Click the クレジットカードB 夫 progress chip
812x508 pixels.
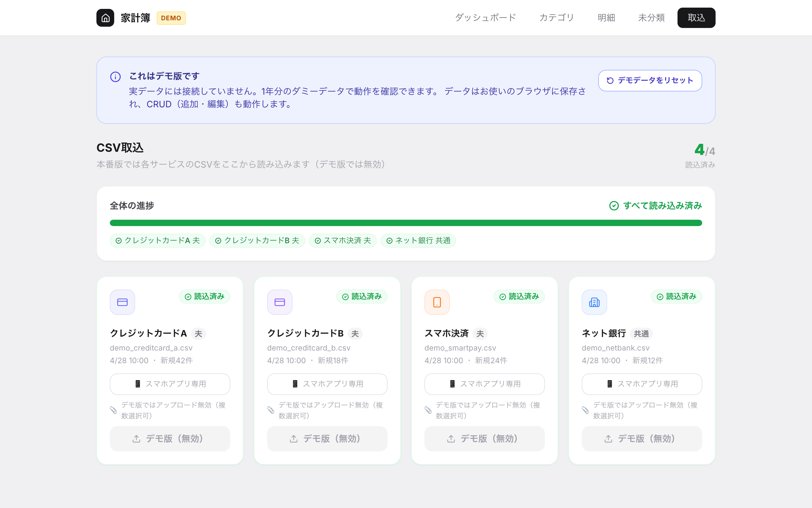point(257,241)
